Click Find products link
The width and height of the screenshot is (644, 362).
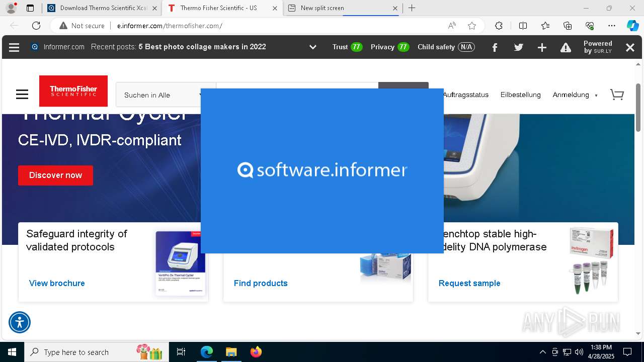(261, 283)
